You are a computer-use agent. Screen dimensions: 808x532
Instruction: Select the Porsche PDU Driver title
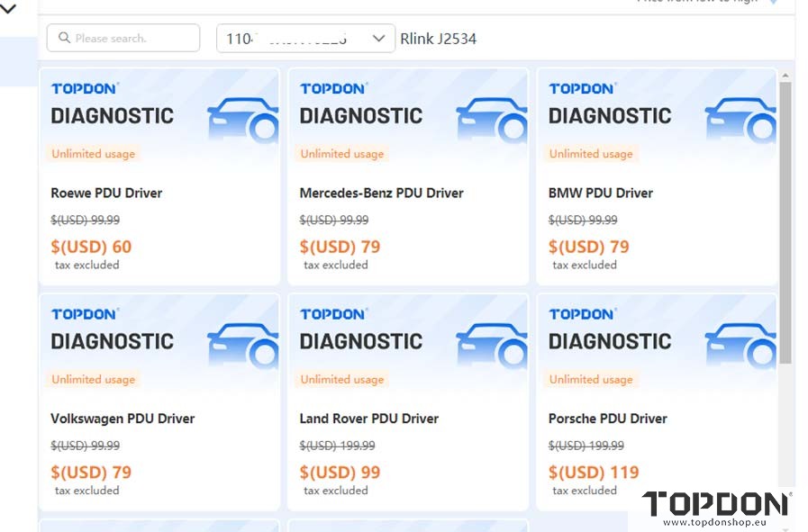point(607,419)
